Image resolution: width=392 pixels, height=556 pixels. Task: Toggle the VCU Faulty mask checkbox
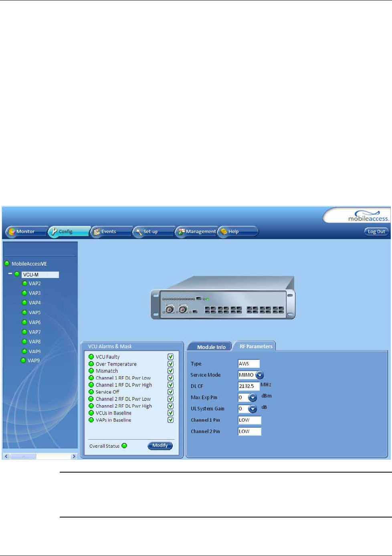[x=170, y=357]
